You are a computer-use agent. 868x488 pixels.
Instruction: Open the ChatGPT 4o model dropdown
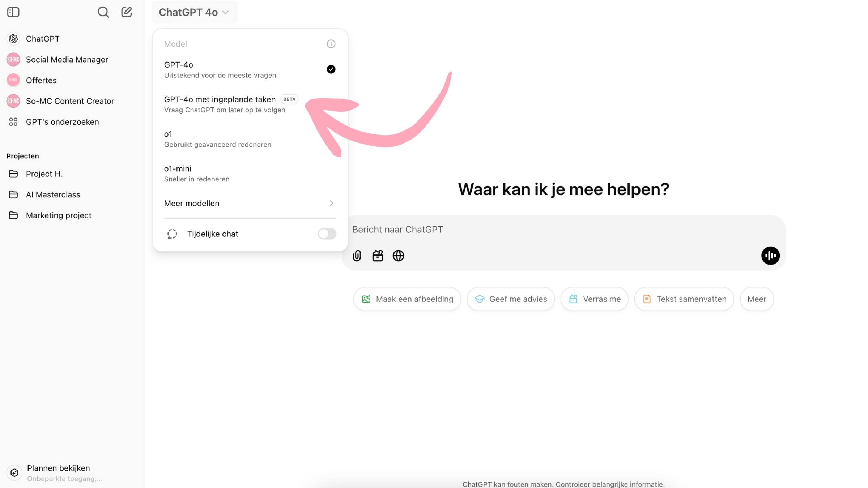[x=194, y=13]
